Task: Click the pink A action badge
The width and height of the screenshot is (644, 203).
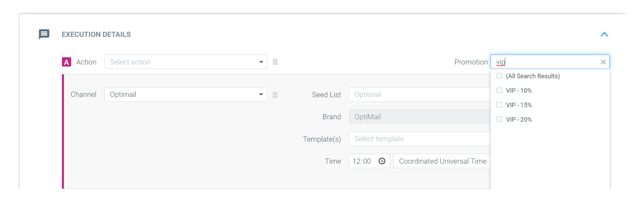Action: (x=66, y=62)
